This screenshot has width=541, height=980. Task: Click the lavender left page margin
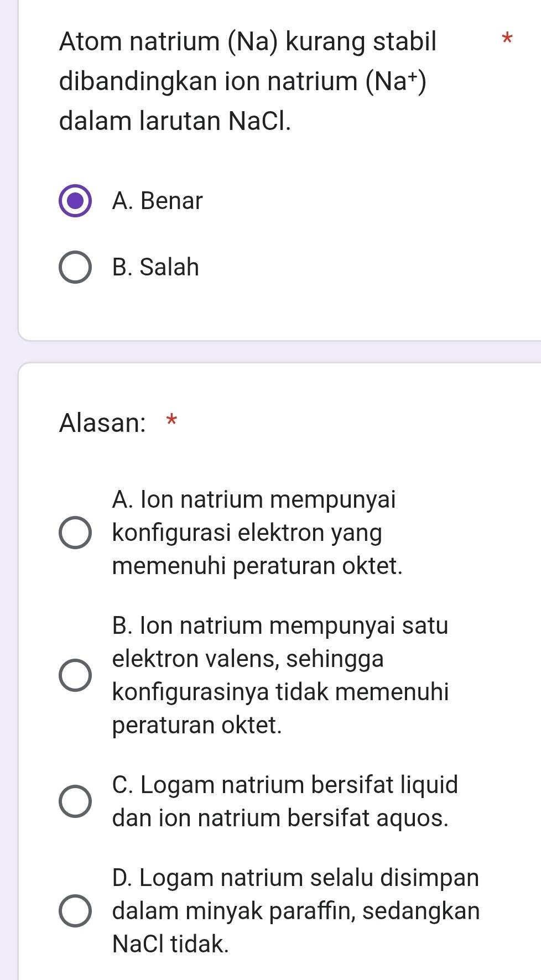8,498
